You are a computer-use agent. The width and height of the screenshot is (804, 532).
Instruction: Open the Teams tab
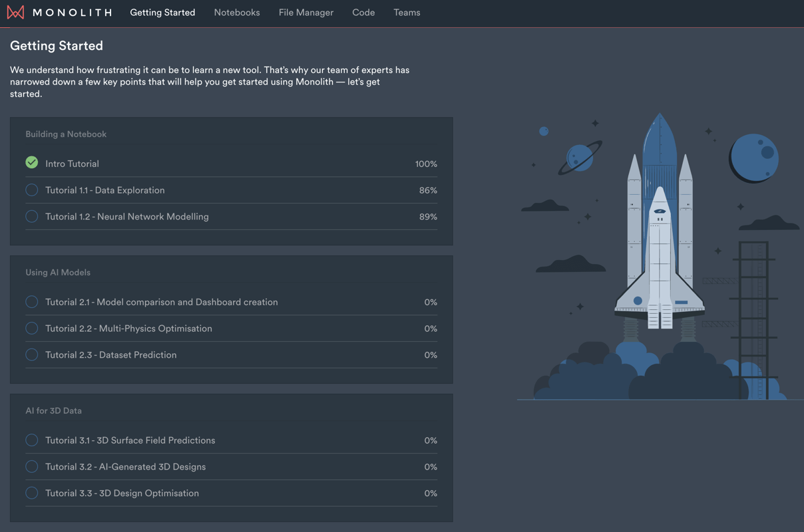tap(407, 12)
